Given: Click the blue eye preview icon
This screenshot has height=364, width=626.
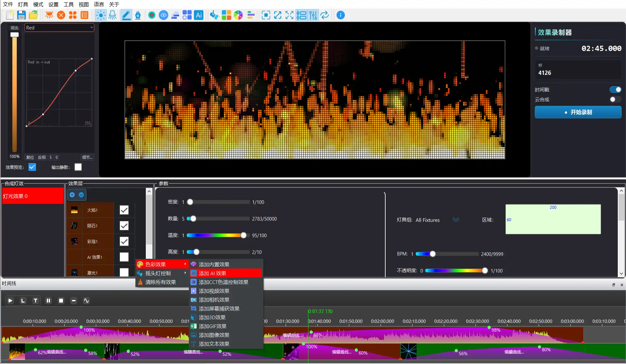Looking at the screenshot, I should pos(164,15).
